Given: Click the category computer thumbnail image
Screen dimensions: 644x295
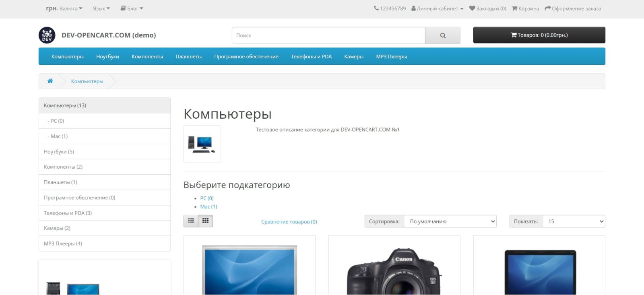Looking at the screenshot, I should 202,144.
